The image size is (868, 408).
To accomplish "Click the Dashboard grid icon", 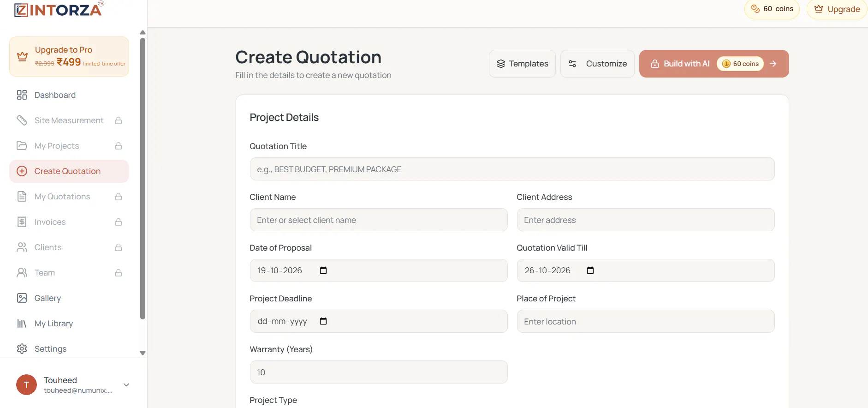I will (x=22, y=95).
